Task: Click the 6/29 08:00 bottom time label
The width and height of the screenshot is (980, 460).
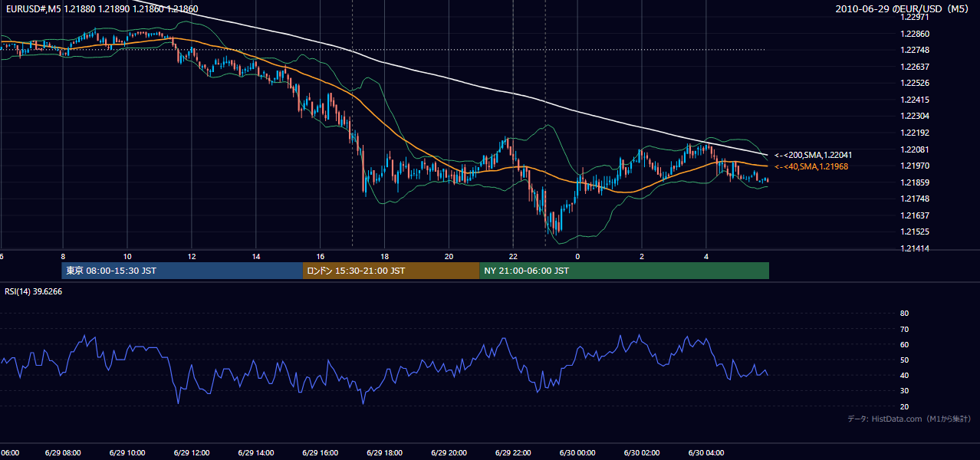Action: tap(63, 453)
